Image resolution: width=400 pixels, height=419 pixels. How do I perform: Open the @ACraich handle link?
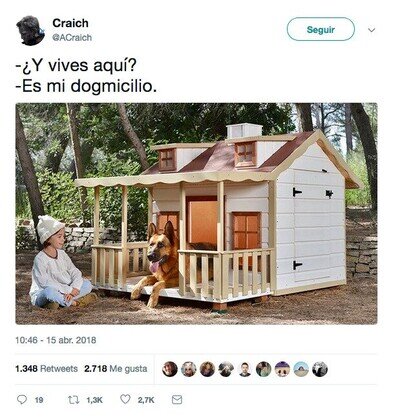72,38
